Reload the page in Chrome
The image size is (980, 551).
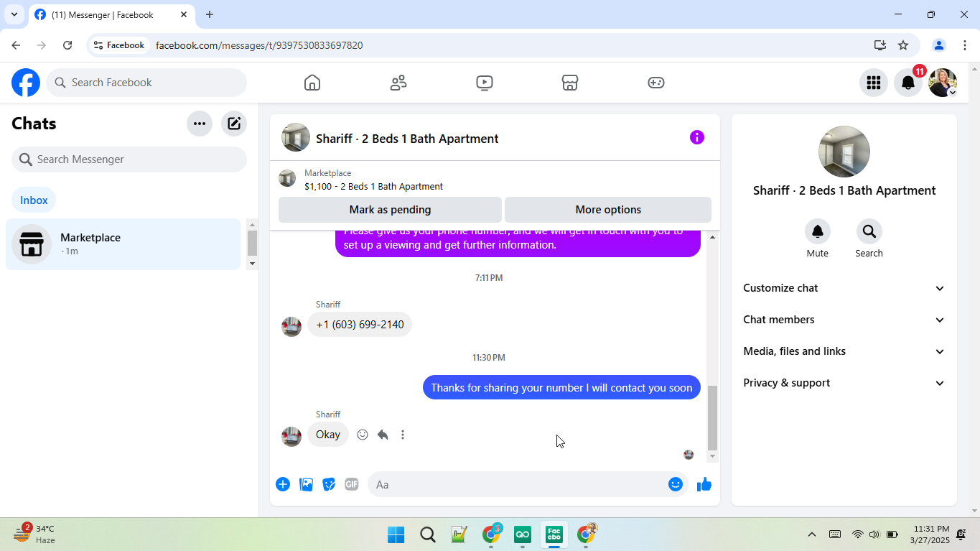[x=67, y=45]
